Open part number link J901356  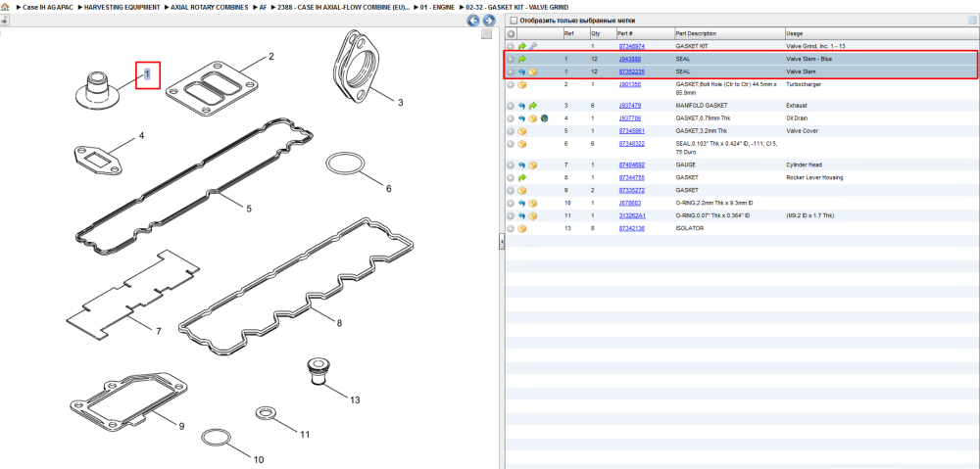629,84
